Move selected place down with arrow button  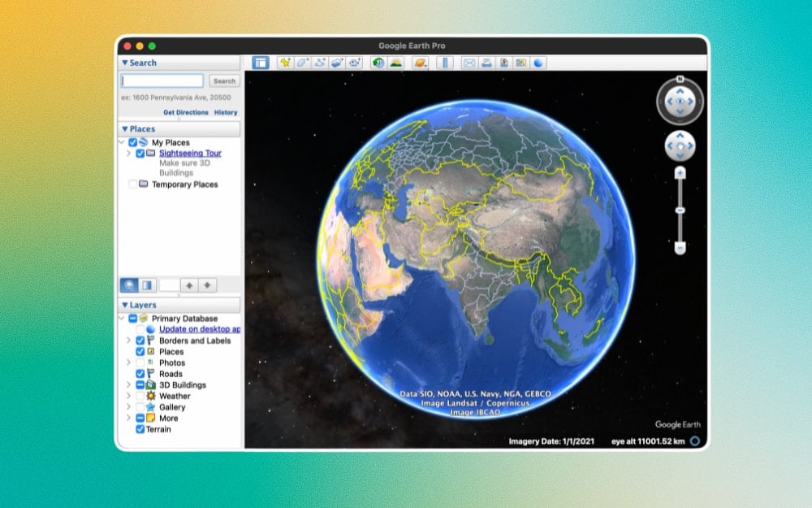point(207,285)
